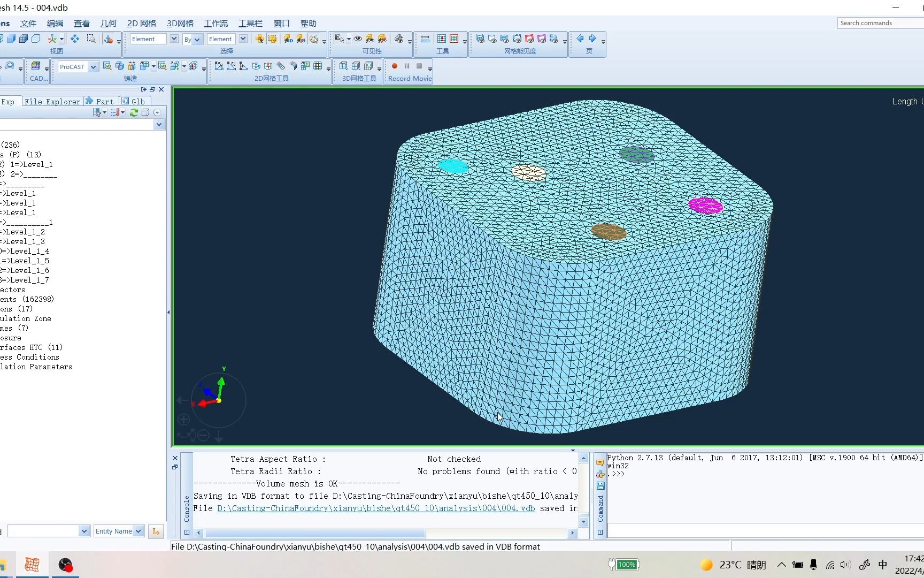The image size is (924, 578).
Task: Open axis orientation dropdown arrow
Action: [61, 39]
